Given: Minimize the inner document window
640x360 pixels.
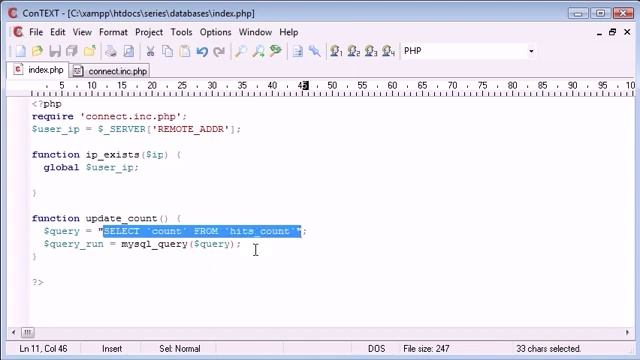Looking at the screenshot, I should 599,33.
